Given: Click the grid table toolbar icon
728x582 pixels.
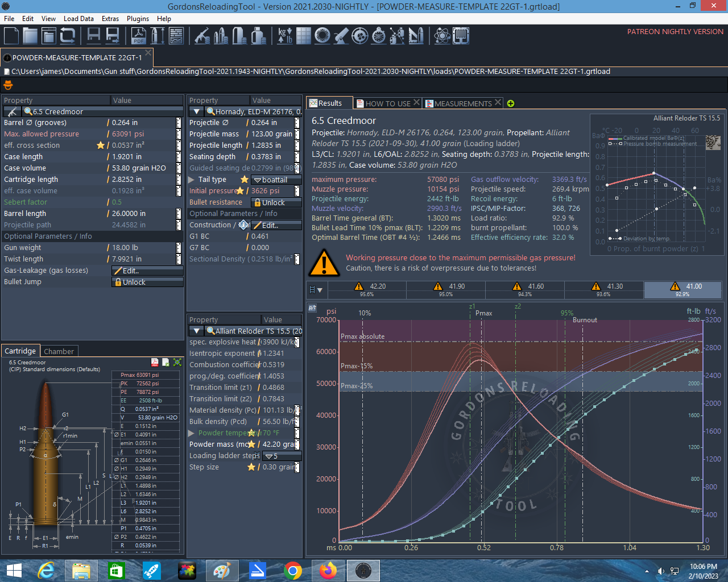Looking at the screenshot, I should point(304,36).
